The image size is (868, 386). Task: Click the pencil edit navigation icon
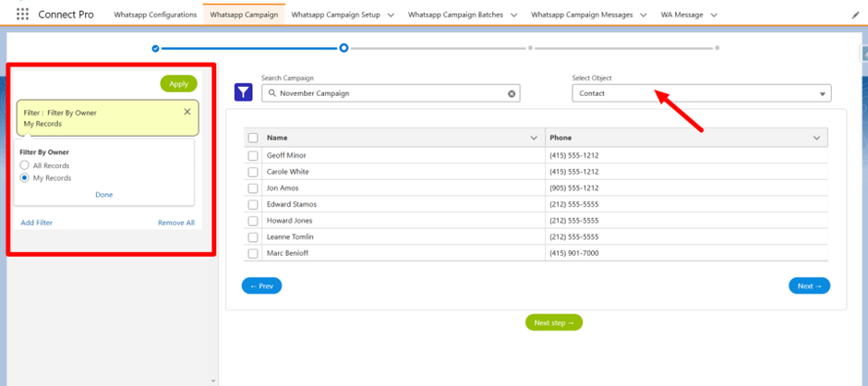[x=855, y=16]
